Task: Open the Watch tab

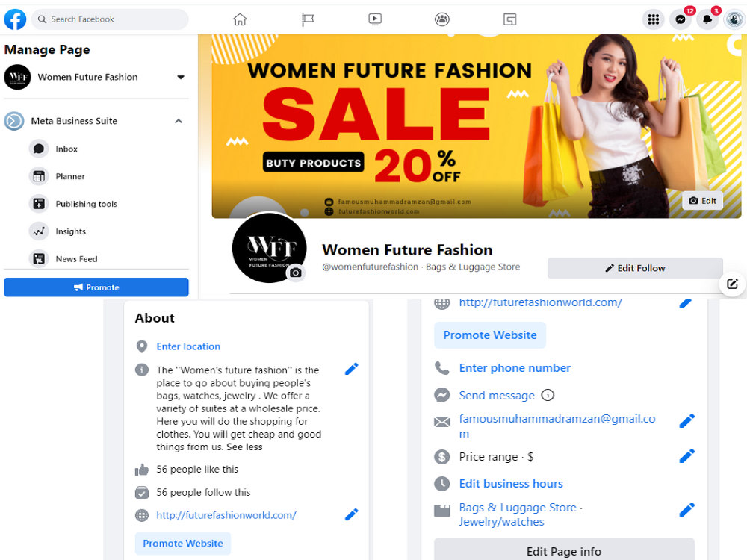Action: (375, 19)
